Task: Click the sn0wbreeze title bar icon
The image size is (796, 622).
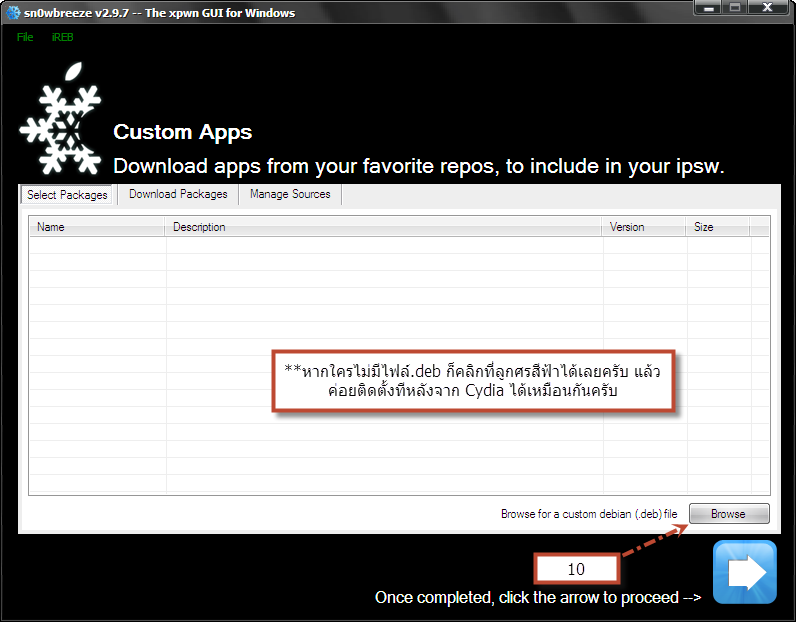Action: point(13,13)
